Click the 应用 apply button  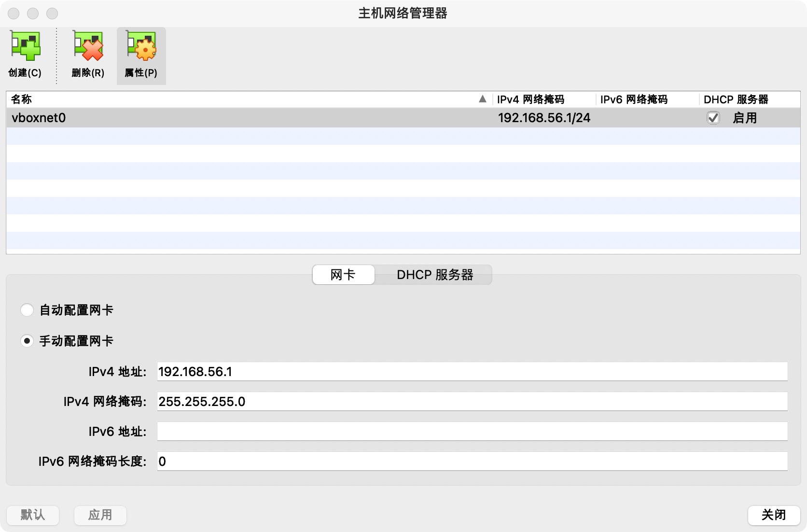click(x=100, y=515)
